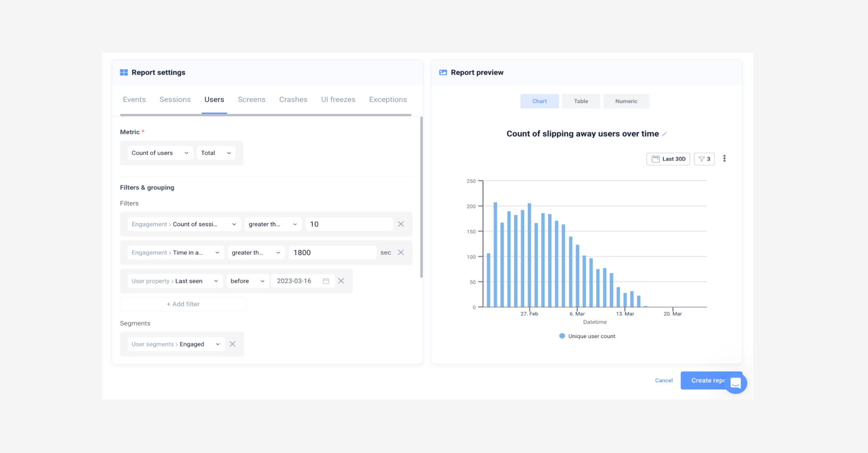Open the Total aggregation dropdown
The image size is (868, 453).
click(x=216, y=153)
